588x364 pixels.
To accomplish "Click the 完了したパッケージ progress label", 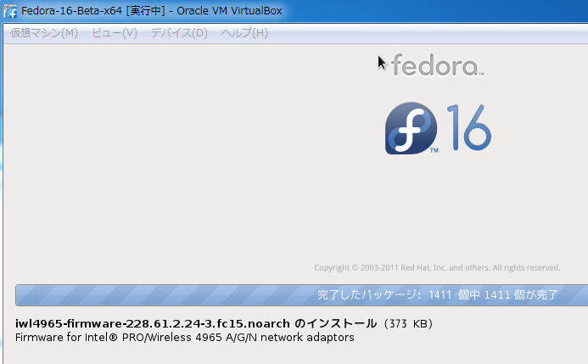I will coord(367,294).
